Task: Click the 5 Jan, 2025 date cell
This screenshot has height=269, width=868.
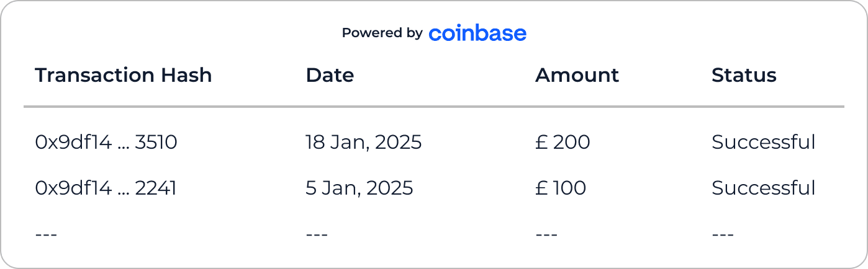Action: coord(359,188)
